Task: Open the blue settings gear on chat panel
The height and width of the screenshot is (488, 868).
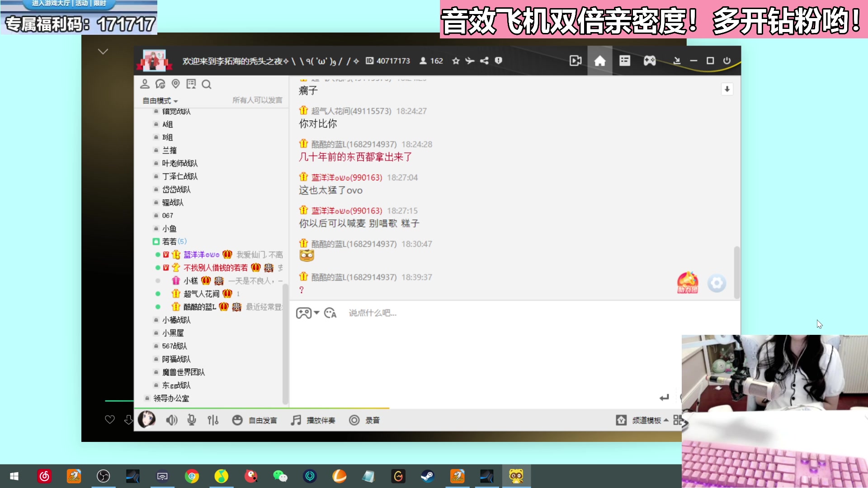Action: click(717, 283)
